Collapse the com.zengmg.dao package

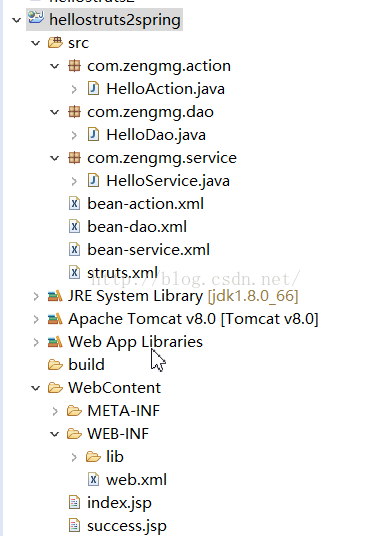click(x=55, y=112)
